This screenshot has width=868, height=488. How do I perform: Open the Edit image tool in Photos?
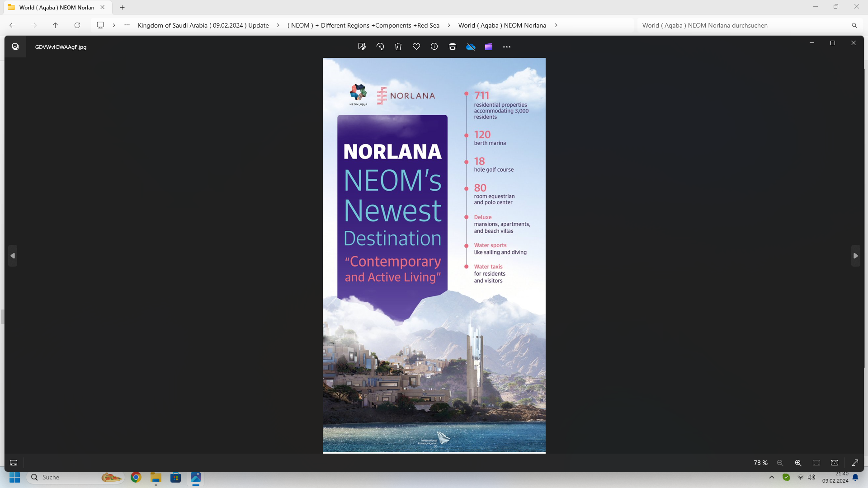(x=362, y=47)
